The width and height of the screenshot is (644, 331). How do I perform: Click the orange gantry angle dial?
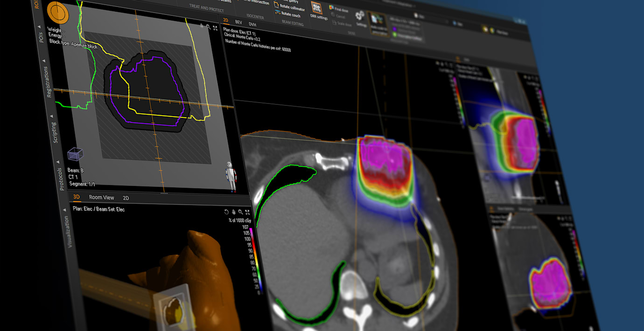[x=57, y=13]
